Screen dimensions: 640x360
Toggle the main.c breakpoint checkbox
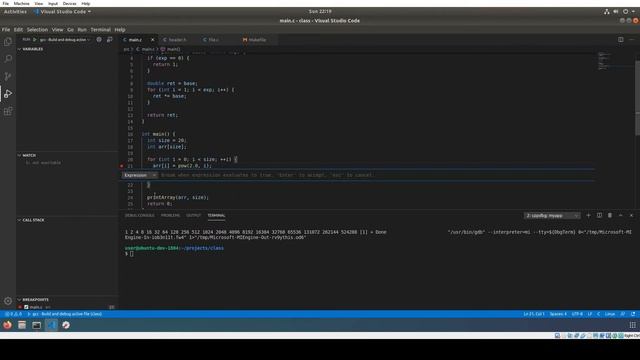[26, 307]
